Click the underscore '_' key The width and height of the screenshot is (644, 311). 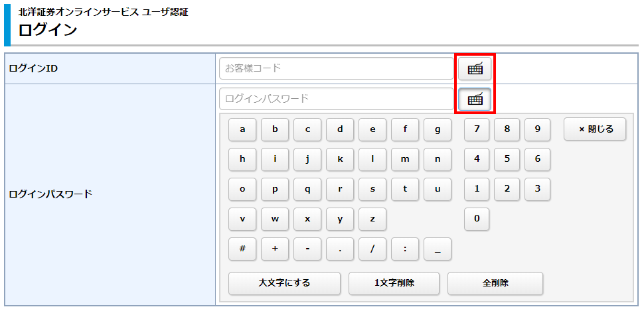438,249
